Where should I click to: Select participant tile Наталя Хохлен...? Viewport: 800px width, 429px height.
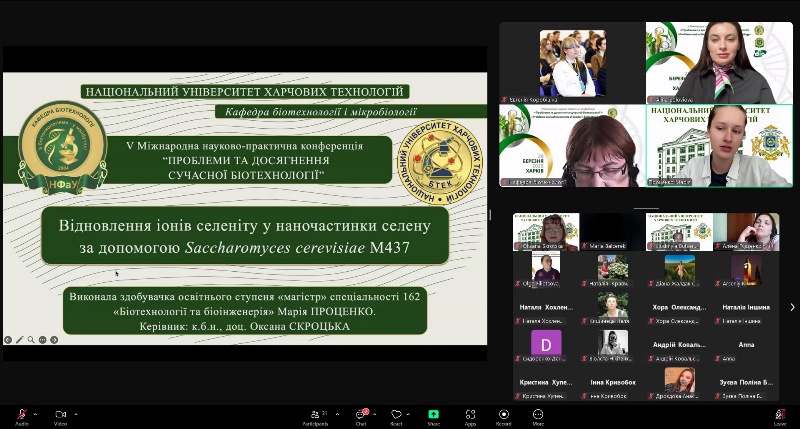pyautogui.click(x=546, y=308)
